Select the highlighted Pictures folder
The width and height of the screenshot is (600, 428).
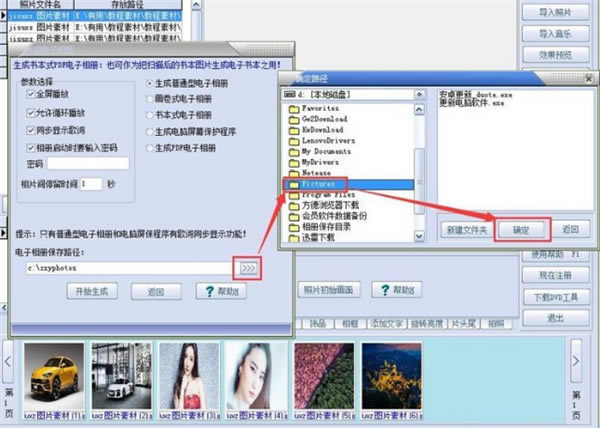point(348,184)
